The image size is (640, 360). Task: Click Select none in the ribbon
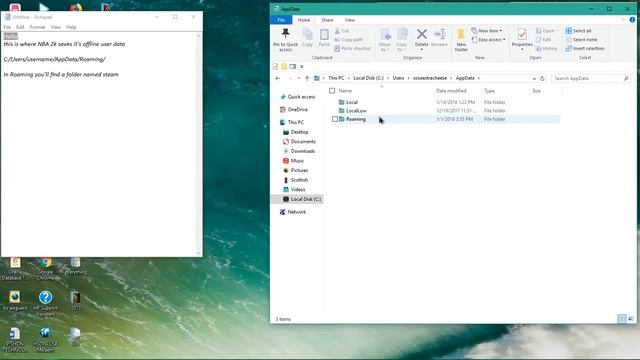tap(582, 40)
